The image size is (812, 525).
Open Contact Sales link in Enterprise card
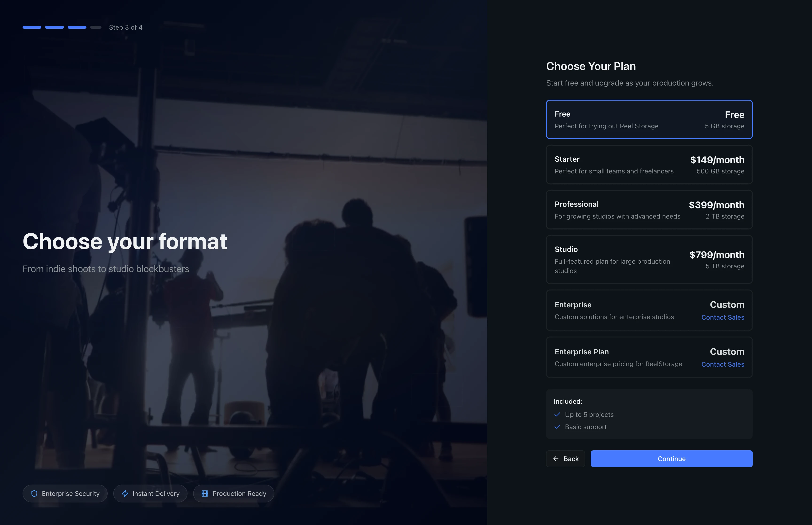tap(722, 317)
